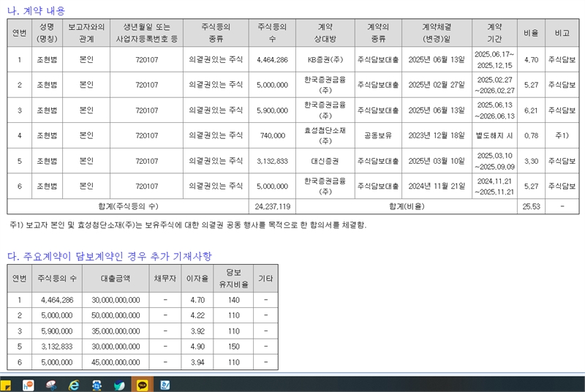Launch the blue screen capture taskbar icon
Screen dimensions: 585x392
tap(97, 385)
